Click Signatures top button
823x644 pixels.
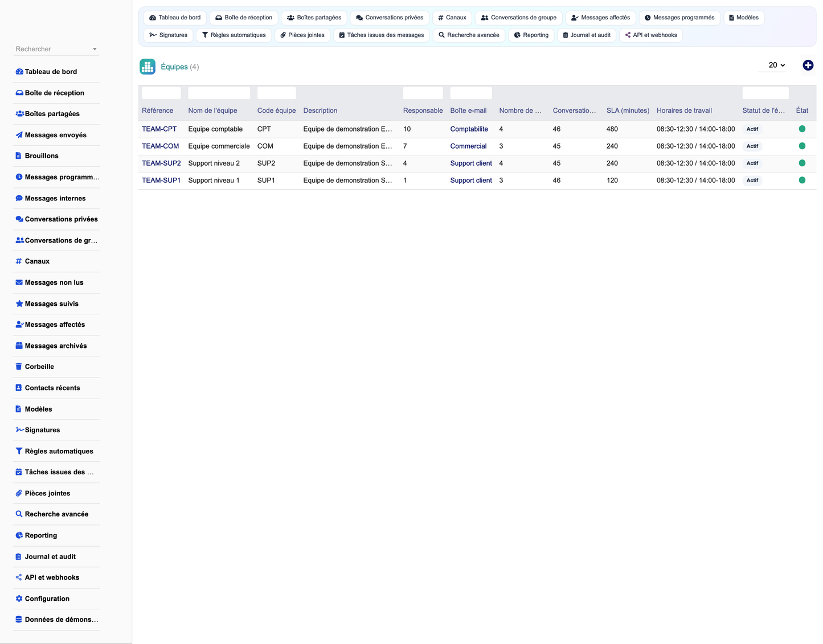(169, 35)
